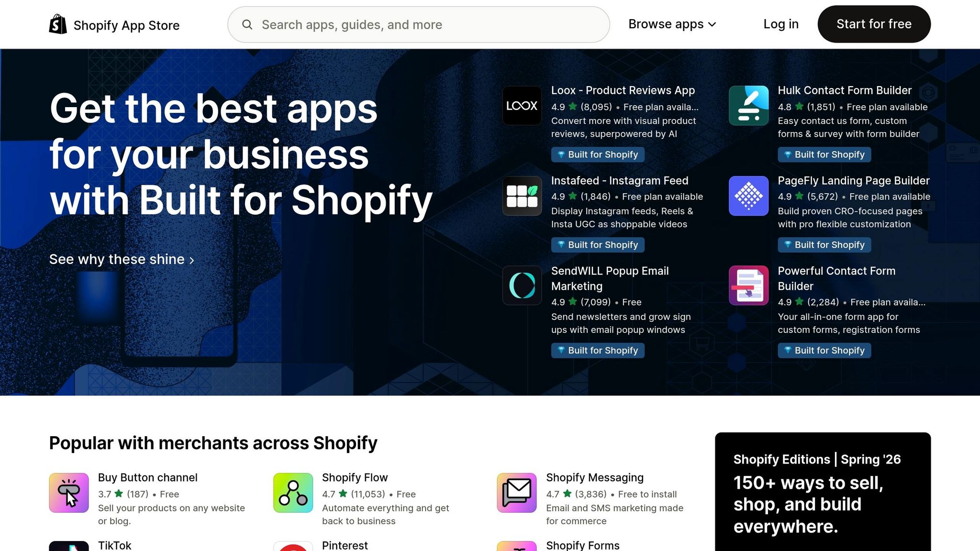Screen dimensions: 980x551
Task: Open Shopify Messaging title
Action: 595,478
